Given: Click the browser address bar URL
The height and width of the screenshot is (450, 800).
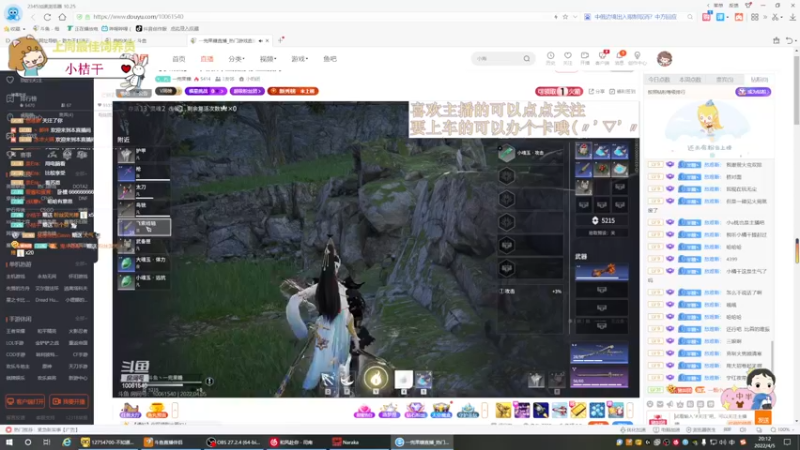Looking at the screenshot, I should pyautogui.click(x=138, y=17).
